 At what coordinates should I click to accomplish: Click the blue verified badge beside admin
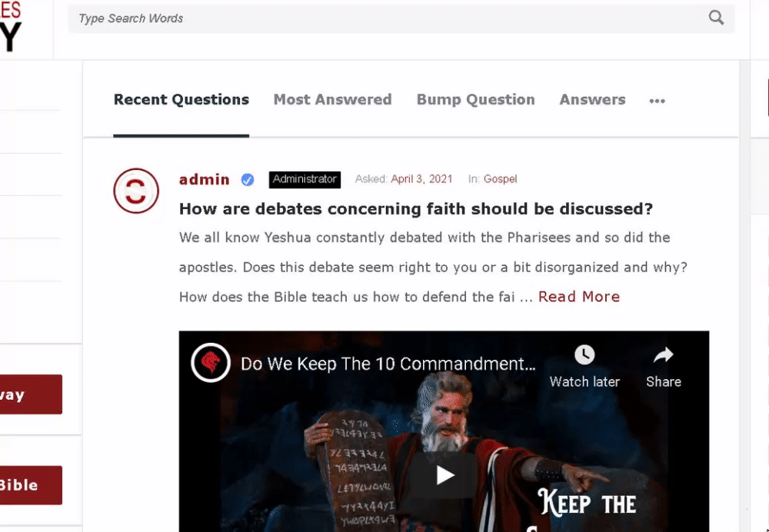(248, 180)
